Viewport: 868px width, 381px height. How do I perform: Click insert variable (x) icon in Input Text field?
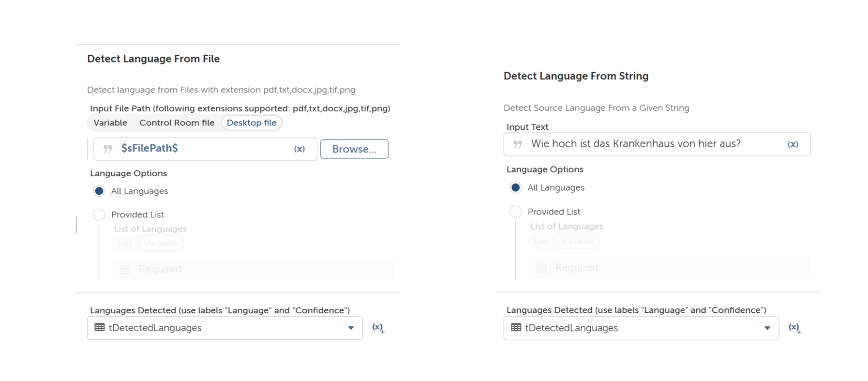click(793, 144)
